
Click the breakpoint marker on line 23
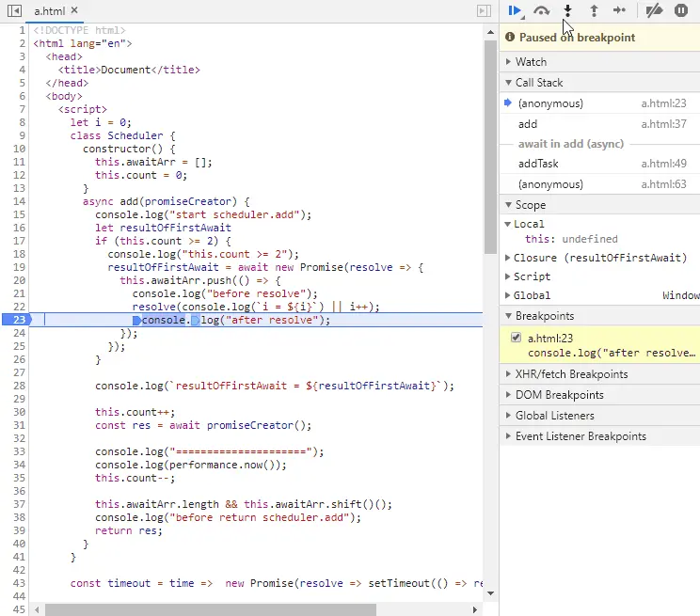coord(17,320)
